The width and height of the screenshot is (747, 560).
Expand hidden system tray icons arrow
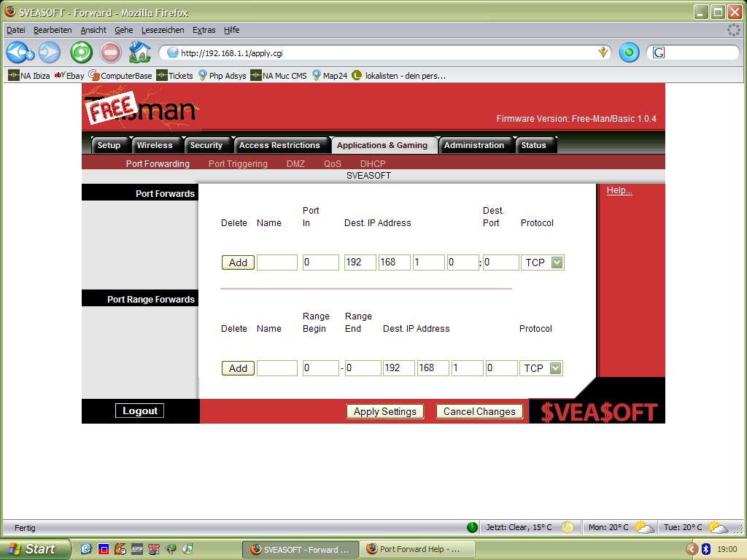click(692, 549)
